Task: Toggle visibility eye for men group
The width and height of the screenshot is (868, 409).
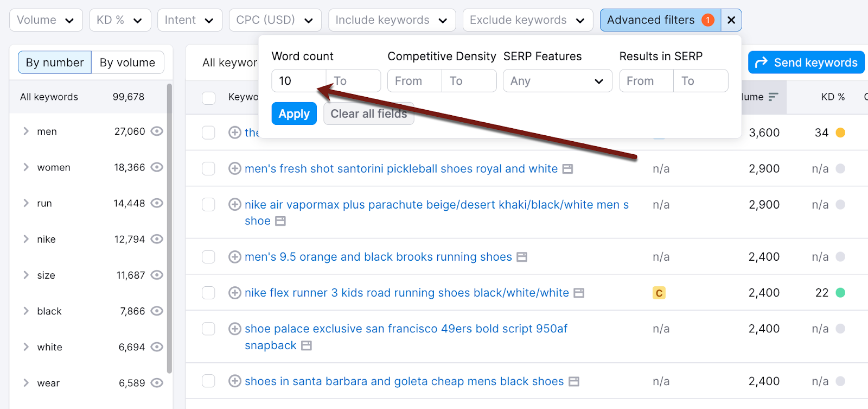Action: coord(157,131)
